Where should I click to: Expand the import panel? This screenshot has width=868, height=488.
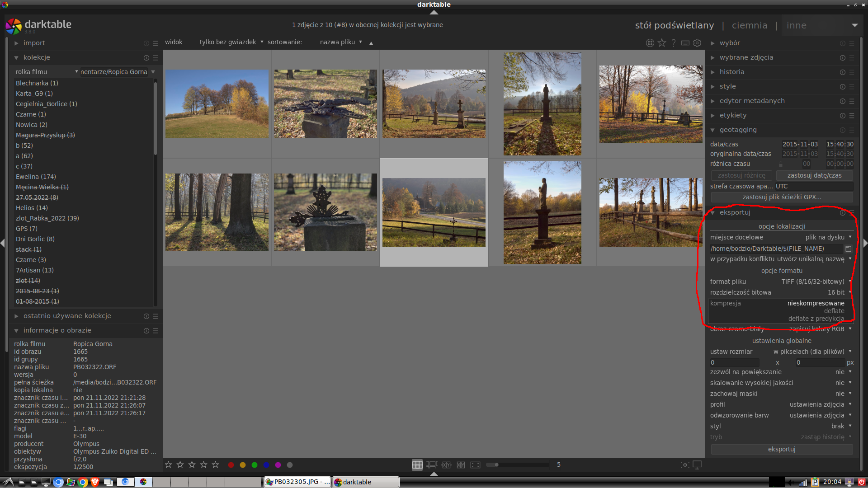pos(34,43)
